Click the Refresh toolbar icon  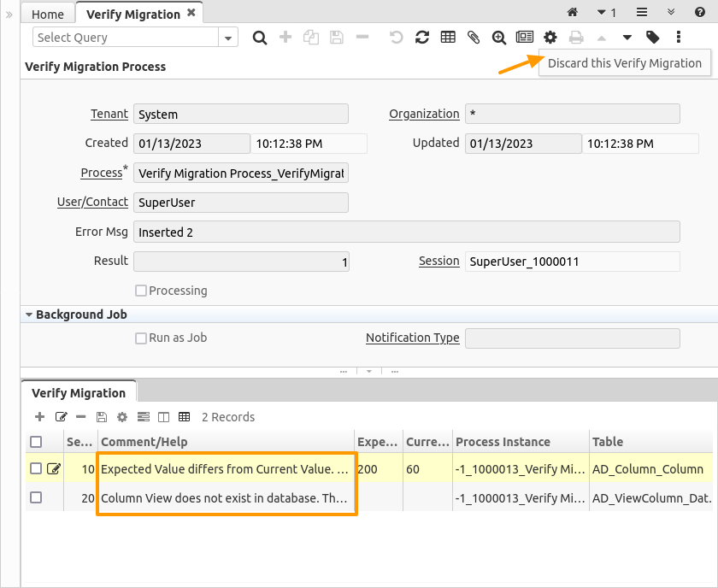(x=422, y=38)
